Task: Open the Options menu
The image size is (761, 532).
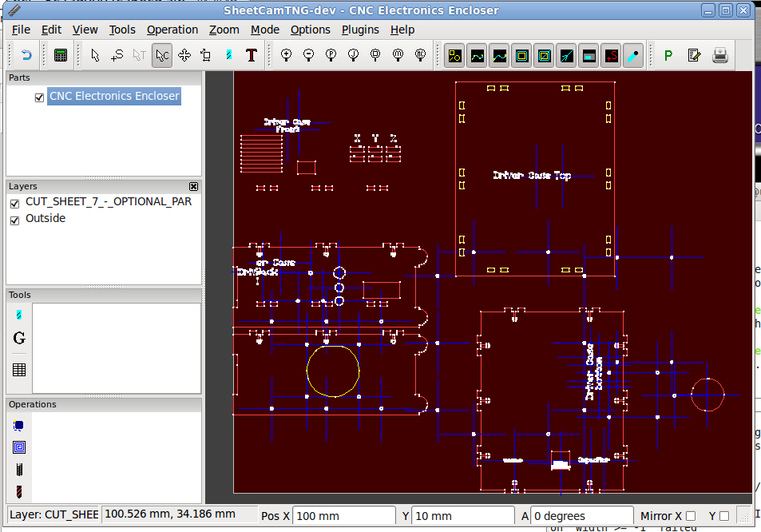Action: (310, 30)
